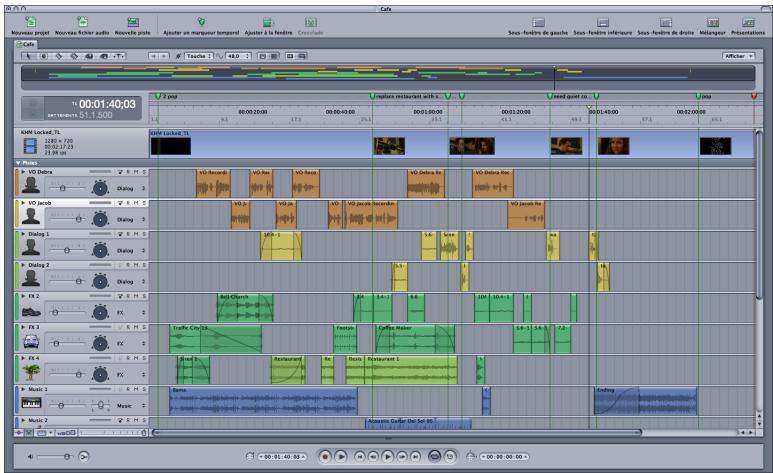
Task: Select the arrow selection tool
Action: click(x=28, y=56)
